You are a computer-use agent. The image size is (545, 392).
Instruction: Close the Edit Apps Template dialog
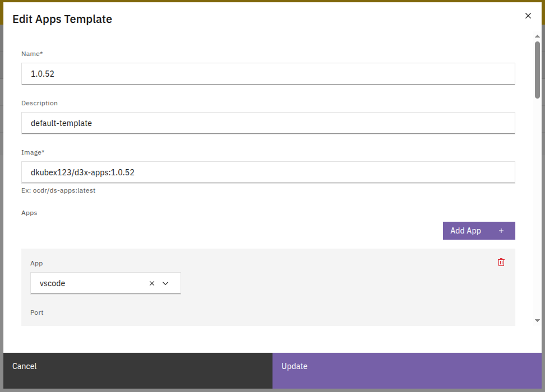[528, 16]
